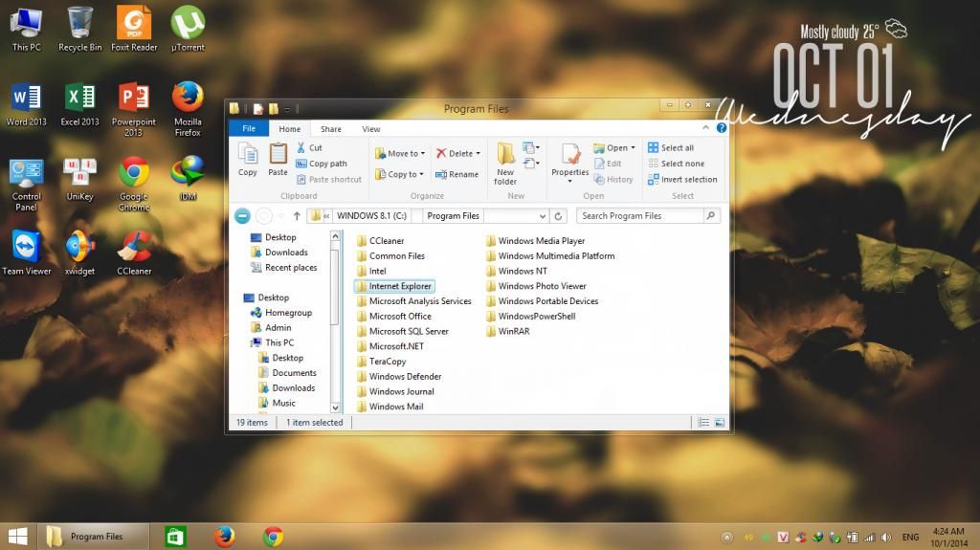Click Invert selection in ribbon
The image size is (980, 550).
tap(682, 180)
